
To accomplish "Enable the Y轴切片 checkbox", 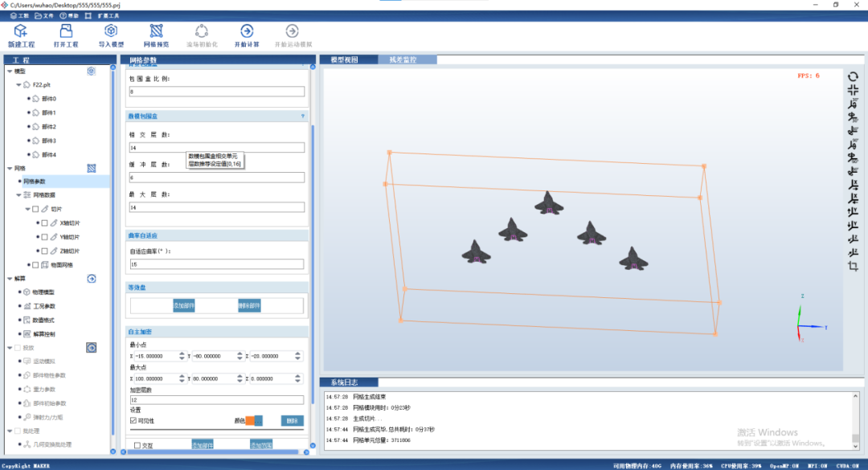I will click(x=45, y=237).
